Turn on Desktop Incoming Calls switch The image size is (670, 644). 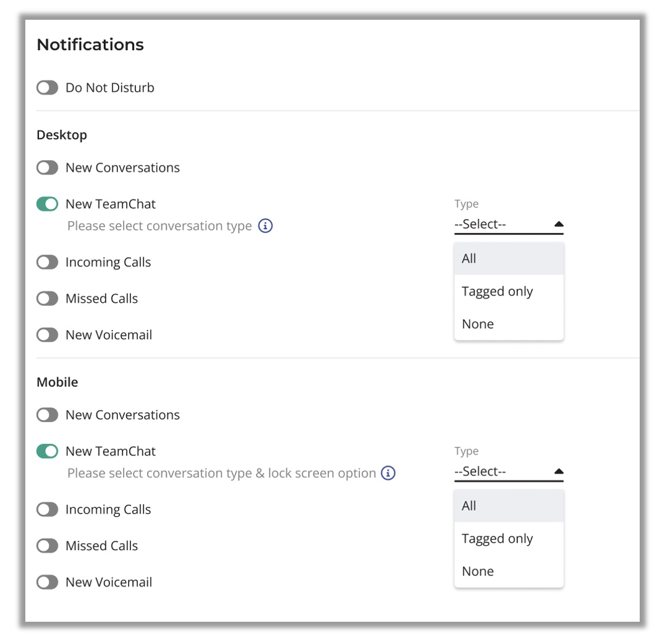coord(48,262)
